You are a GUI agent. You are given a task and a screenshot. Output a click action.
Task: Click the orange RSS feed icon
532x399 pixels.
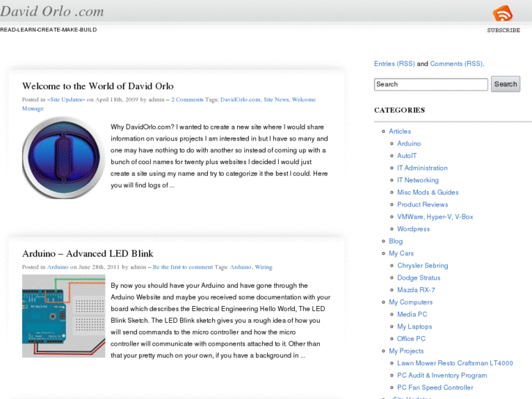click(x=503, y=13)
